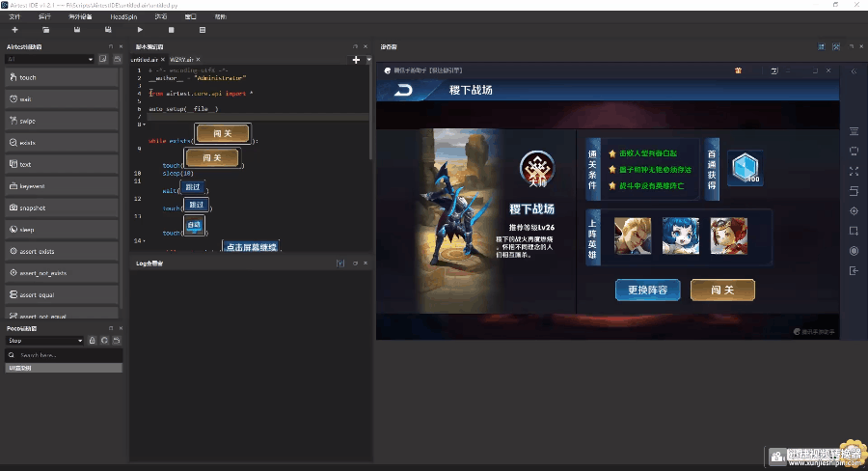Viewport: 868px width, 471px height.
Task: Click the gift icon in emulator title bar
Action: coord(738,70)
